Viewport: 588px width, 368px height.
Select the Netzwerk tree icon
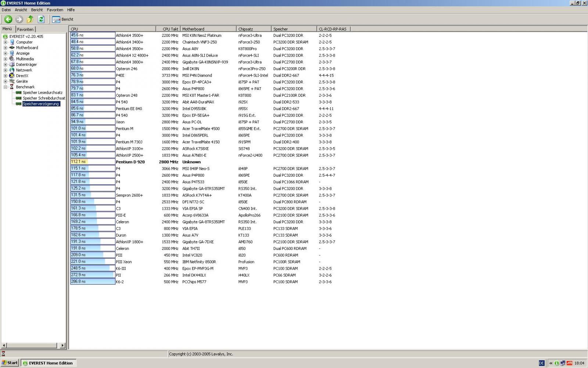[12, 70]
